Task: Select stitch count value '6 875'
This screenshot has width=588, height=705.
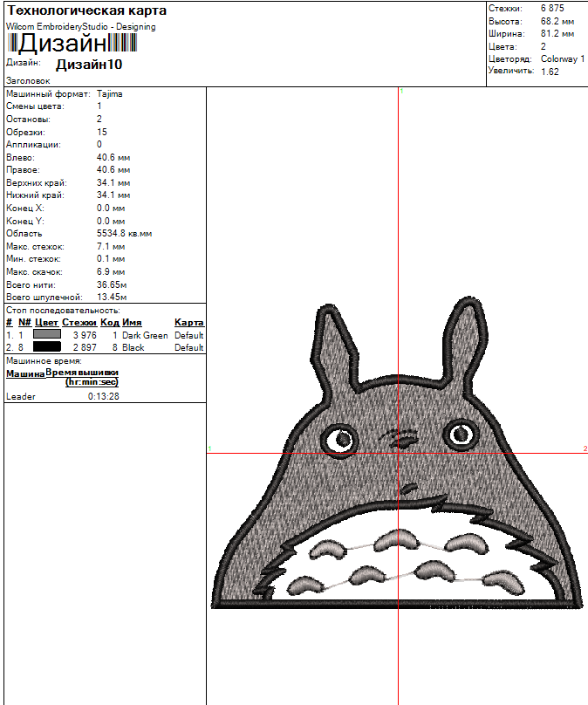Action: tap(552, 8)
